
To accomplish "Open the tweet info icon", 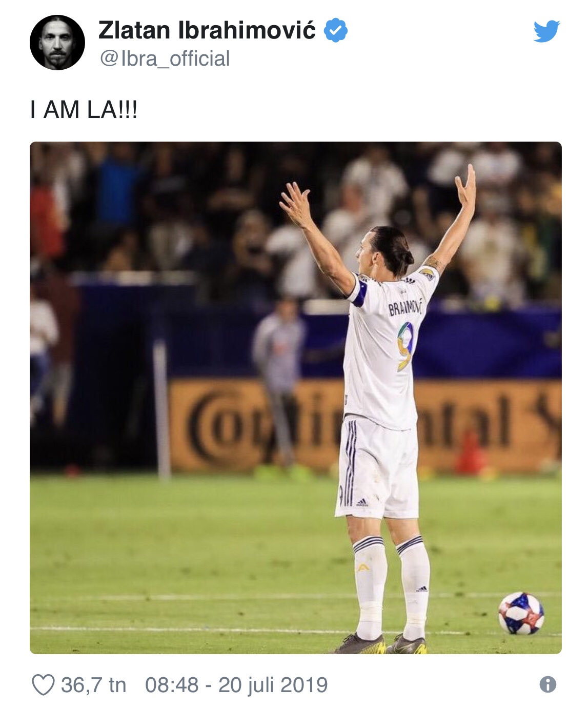I will point(548,684).
